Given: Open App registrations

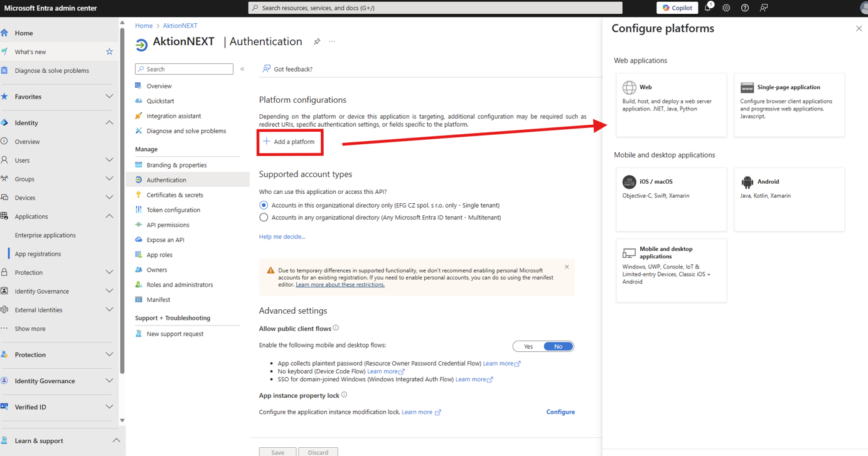Looking at the screenshot, I should click(38, 254).
